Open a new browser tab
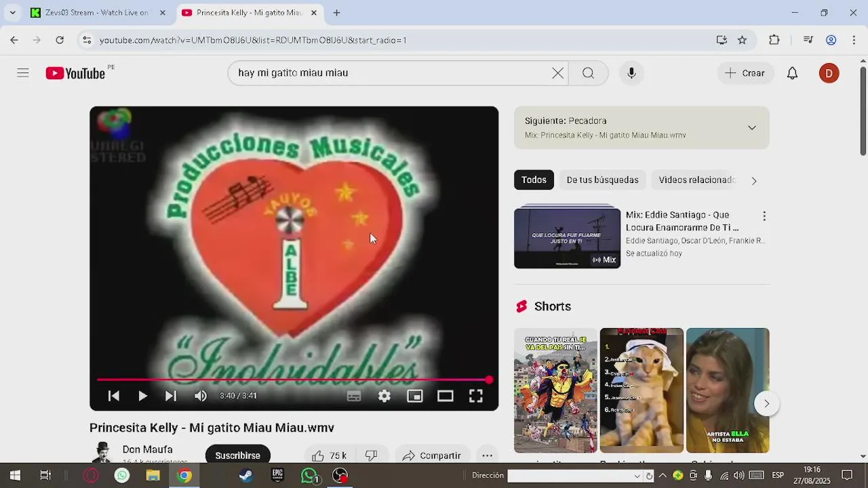Screen dimensions: 868x488 [x=336, y=13]
